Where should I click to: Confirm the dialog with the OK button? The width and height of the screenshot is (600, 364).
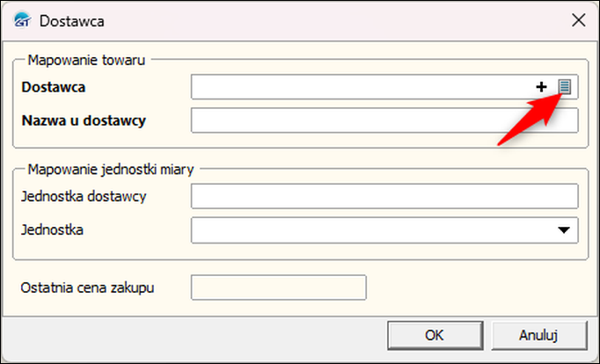pyautogui.click(x=435, y=335)
